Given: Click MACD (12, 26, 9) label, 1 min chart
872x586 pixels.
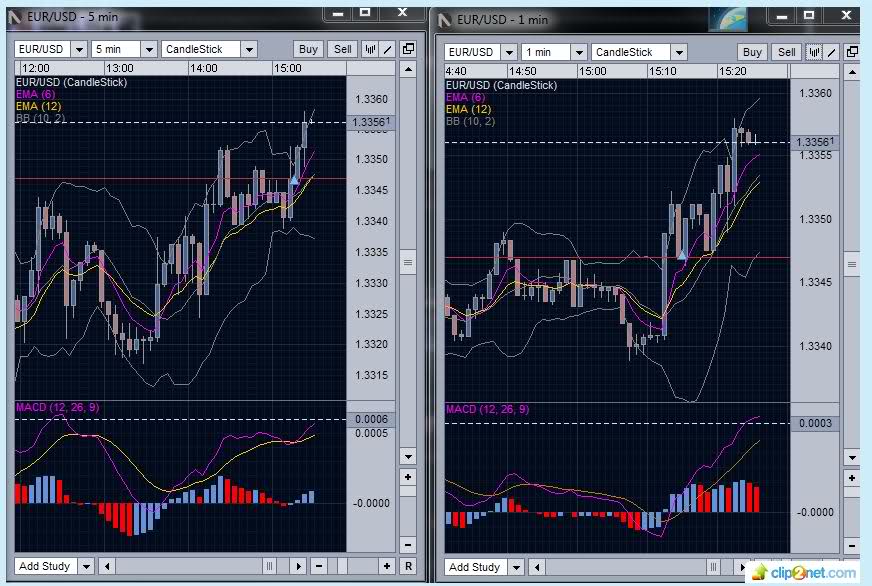Looking at the screenshot, I should (488, 409).
